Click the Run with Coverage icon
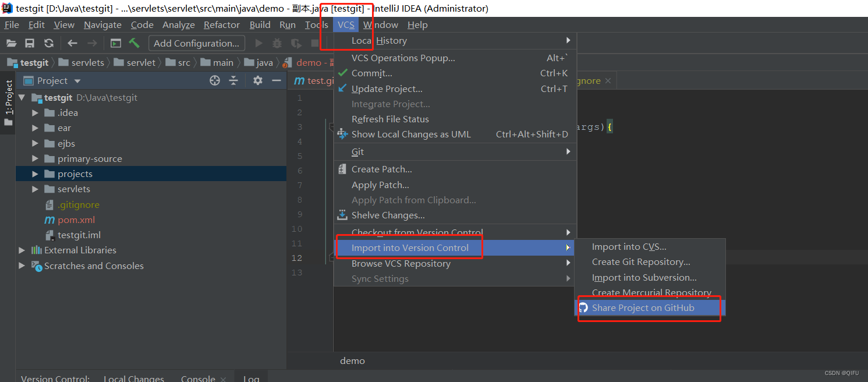868x382 pixels. coord(296,43)
